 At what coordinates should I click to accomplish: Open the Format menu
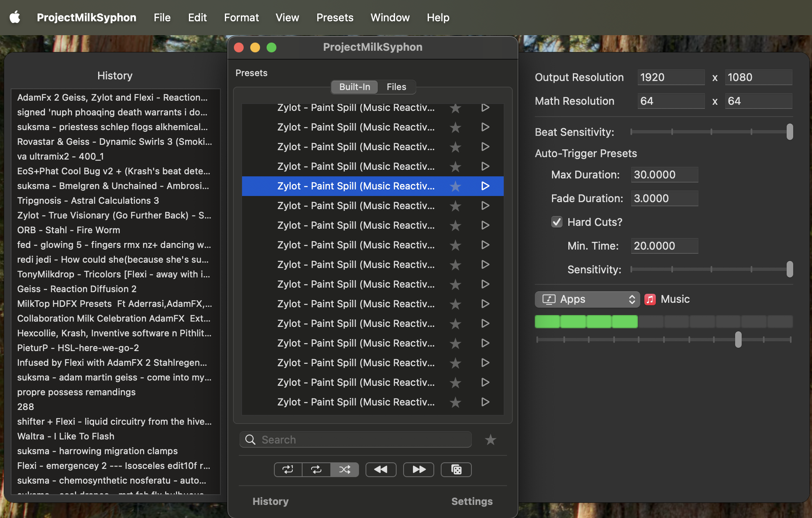tap(241, 18)
